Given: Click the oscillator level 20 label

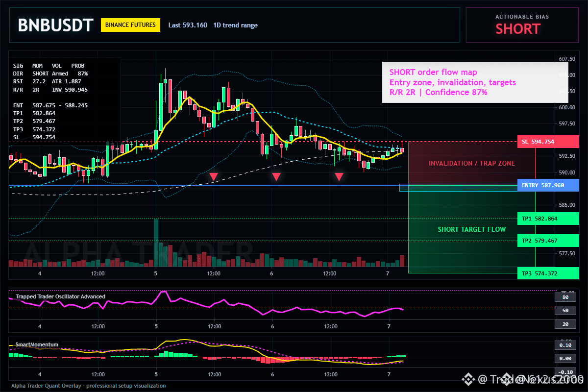Looking at the screenshot, I should pos(565,324).
